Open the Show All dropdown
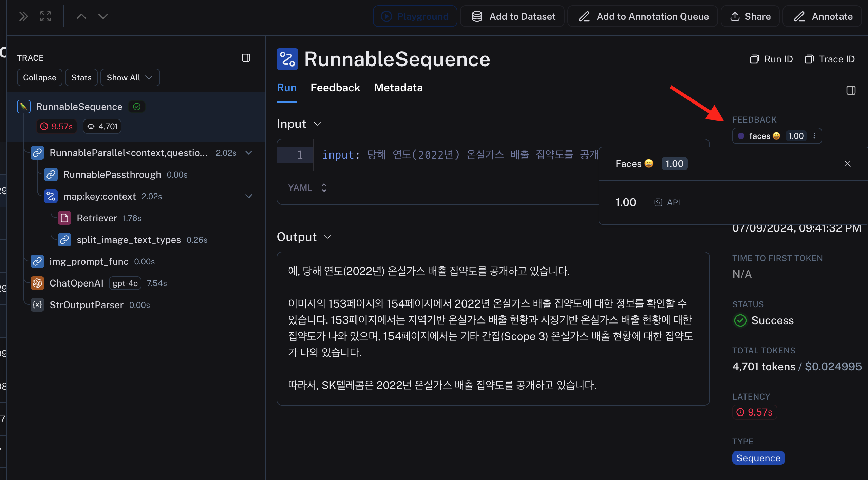 [x=130, y=77]
